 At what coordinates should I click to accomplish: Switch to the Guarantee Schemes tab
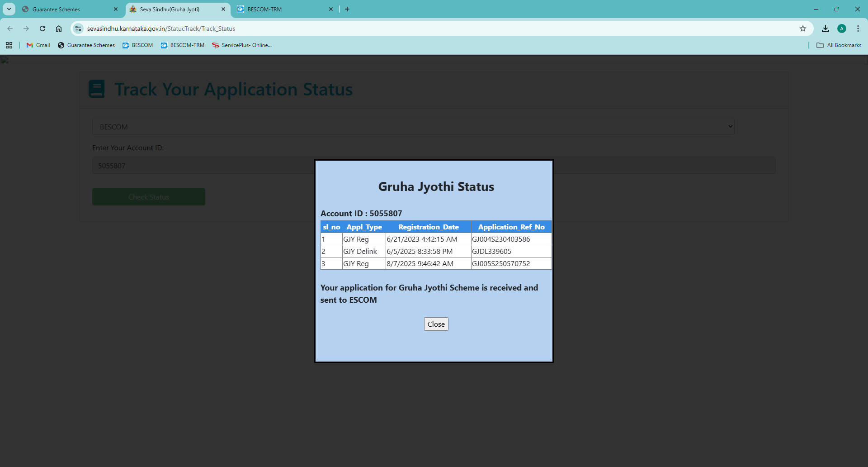pos(68,9)
